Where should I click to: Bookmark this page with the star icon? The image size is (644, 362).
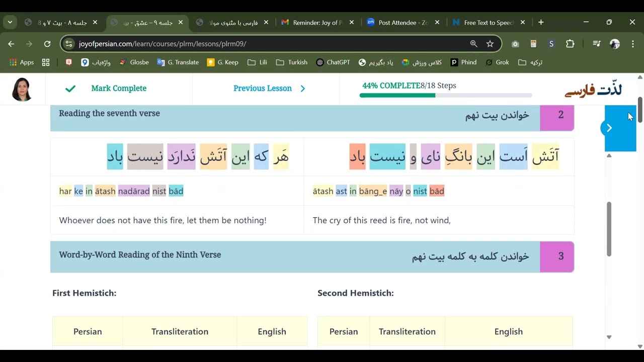tap(490, 44)
